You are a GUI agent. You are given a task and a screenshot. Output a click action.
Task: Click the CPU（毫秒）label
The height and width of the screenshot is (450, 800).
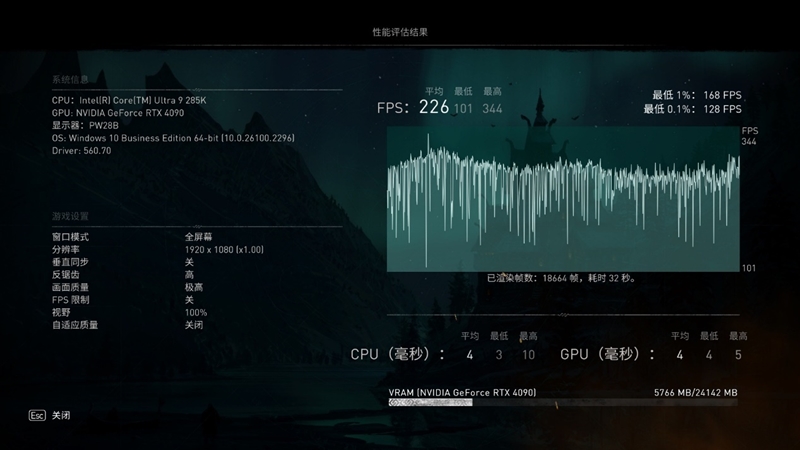[x=397, y=354]
